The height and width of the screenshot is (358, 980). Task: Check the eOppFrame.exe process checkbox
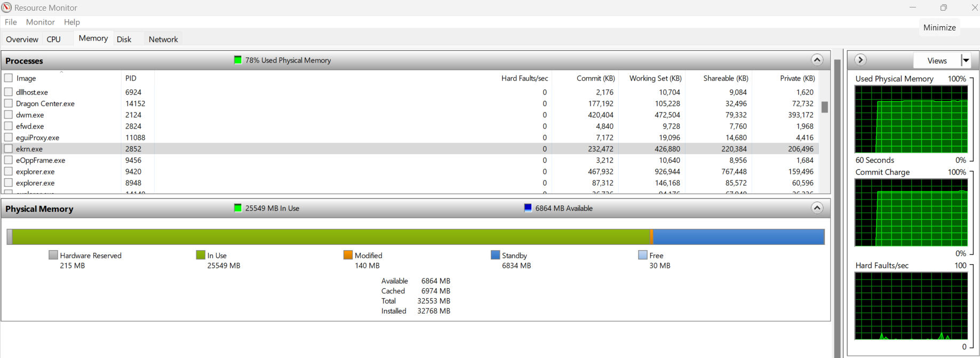(x=9, y=160)
